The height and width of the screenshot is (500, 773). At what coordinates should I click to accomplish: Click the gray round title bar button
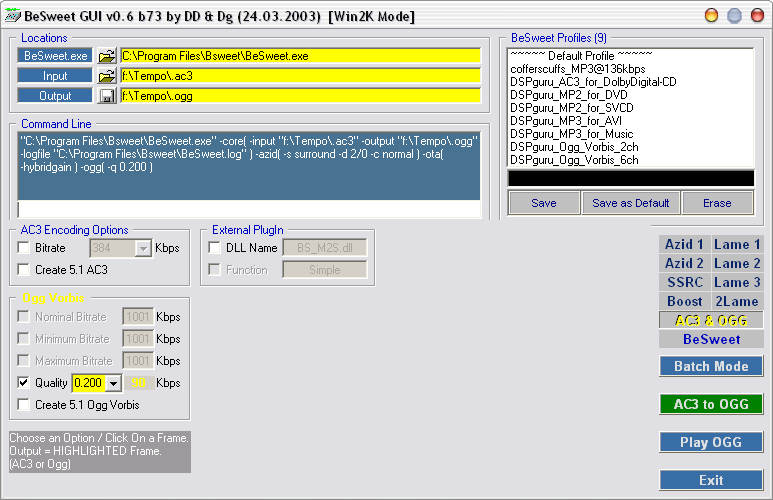tap(735, 15)
